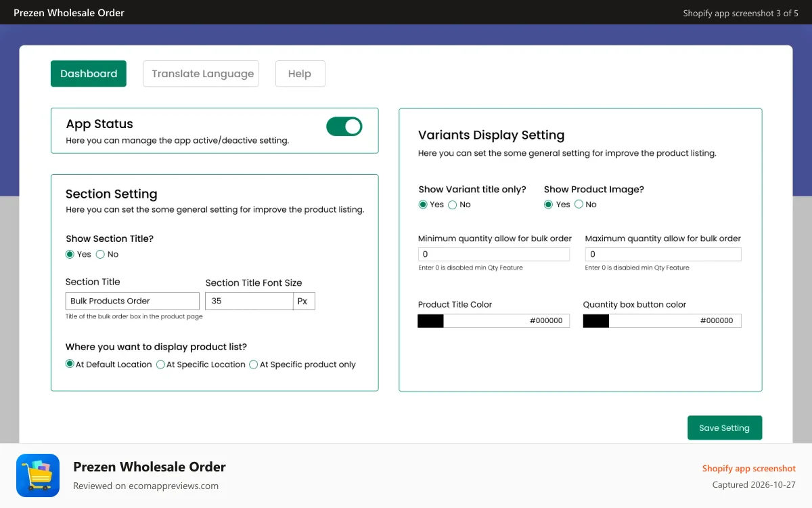Choose At Specific product only option
812x508 pixels.
(x=254, y=364)
